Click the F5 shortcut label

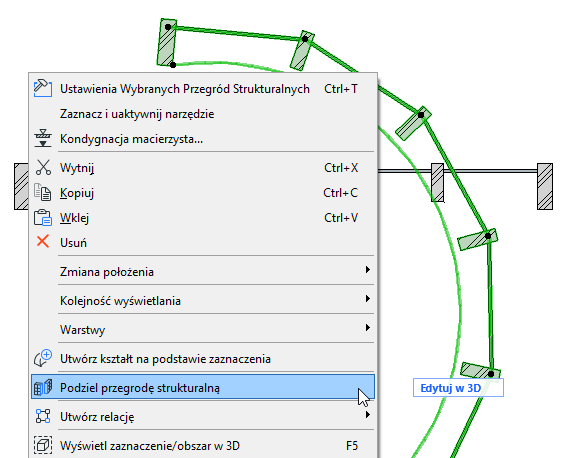pyautogui.click(x=352, y=446)
